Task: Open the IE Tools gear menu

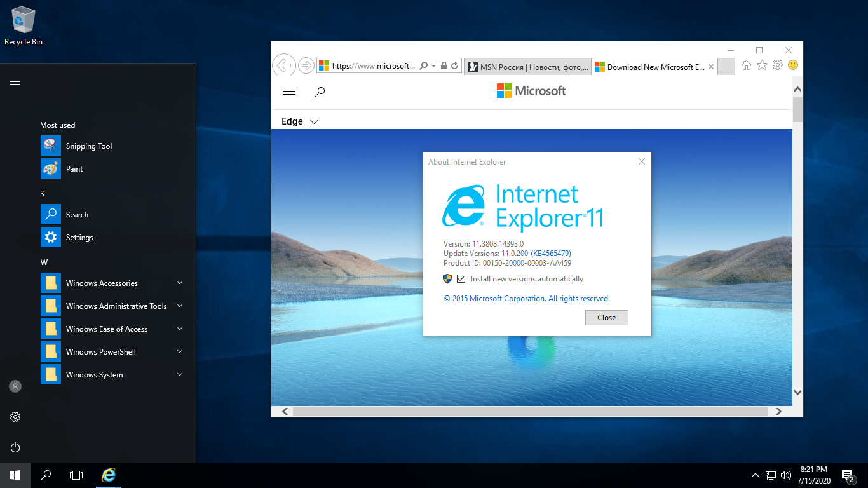Action: [777, 65]
